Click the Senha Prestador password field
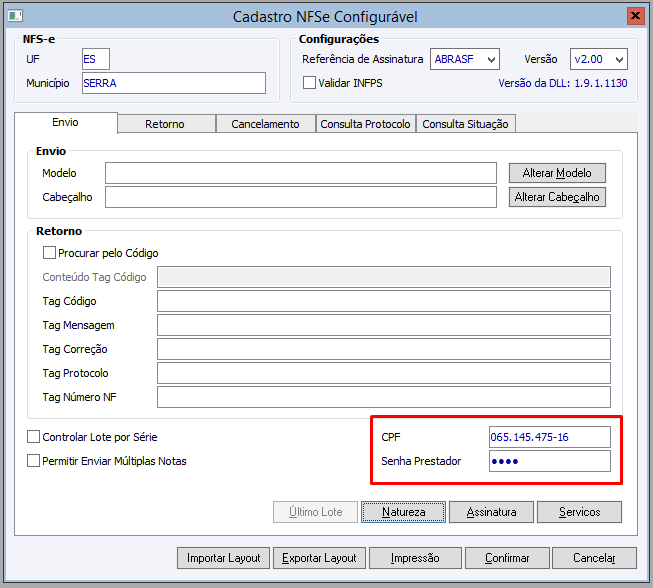This screenshot has height=588, width=653. pyautogui.click(x=549, y=461)
